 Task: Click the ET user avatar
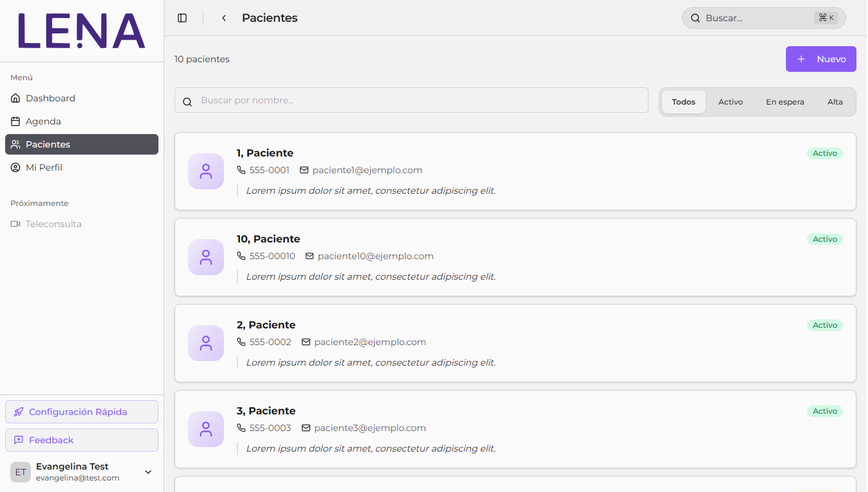click(21, 472)
